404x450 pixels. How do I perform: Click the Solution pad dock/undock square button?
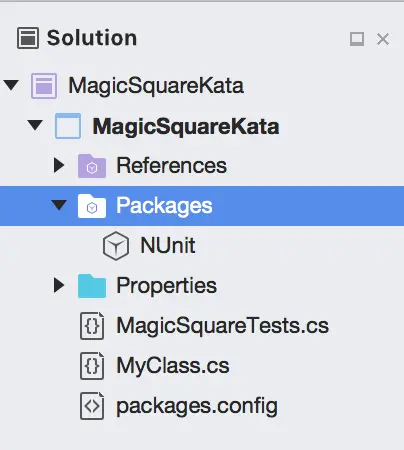357,39
